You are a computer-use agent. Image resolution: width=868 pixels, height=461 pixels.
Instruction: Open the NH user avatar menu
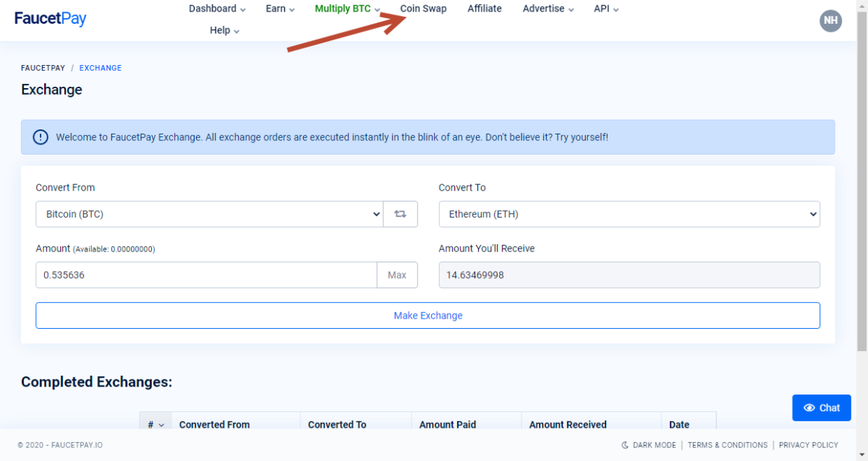pos(830,20)
